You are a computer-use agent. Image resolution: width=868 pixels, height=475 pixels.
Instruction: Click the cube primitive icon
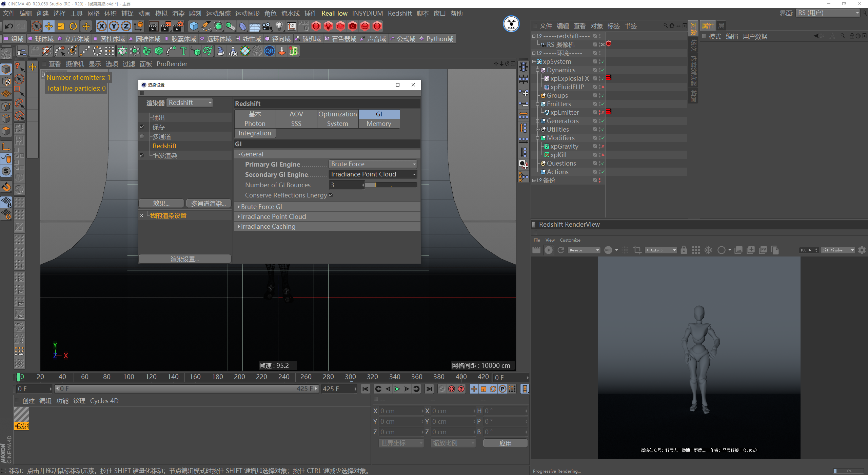click(194, 26)
